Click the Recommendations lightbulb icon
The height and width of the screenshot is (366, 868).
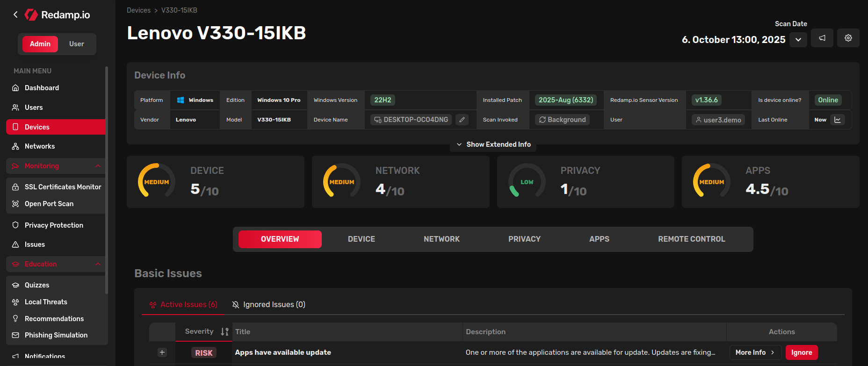[x=15, y=319]
